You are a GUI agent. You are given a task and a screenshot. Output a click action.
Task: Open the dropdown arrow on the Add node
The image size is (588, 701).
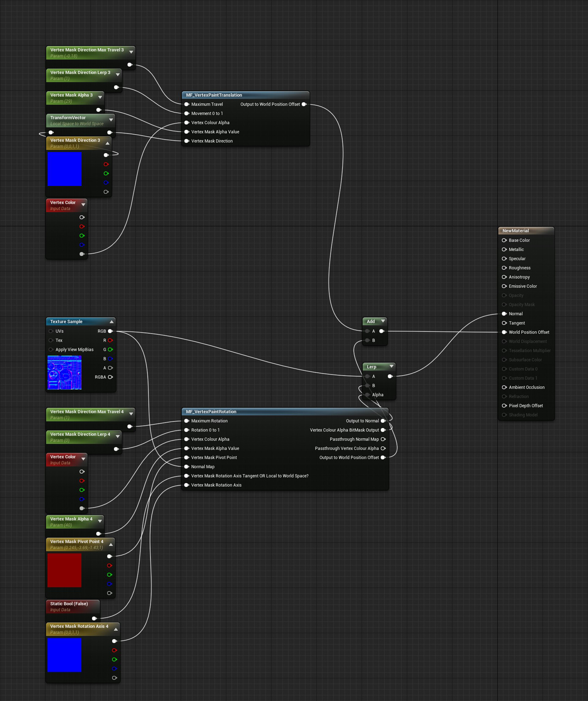point(383,321)
